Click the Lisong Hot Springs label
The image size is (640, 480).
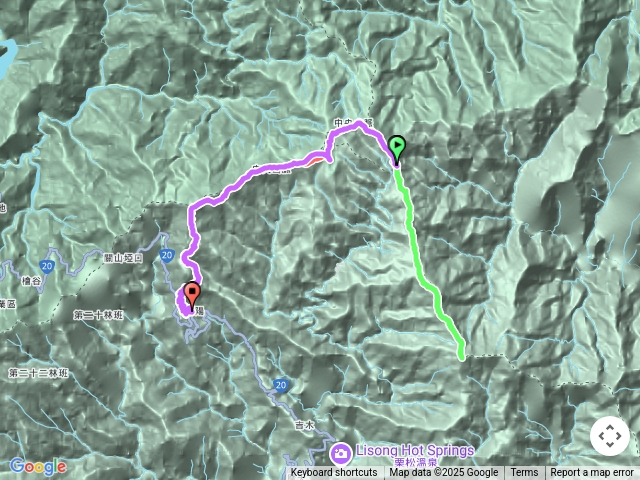pos(415,451)
